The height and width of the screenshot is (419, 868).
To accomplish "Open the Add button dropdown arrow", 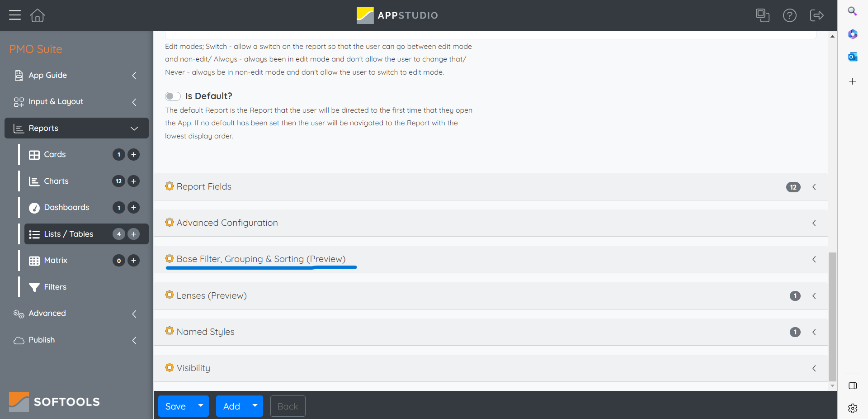I will [x=255, y=406].
